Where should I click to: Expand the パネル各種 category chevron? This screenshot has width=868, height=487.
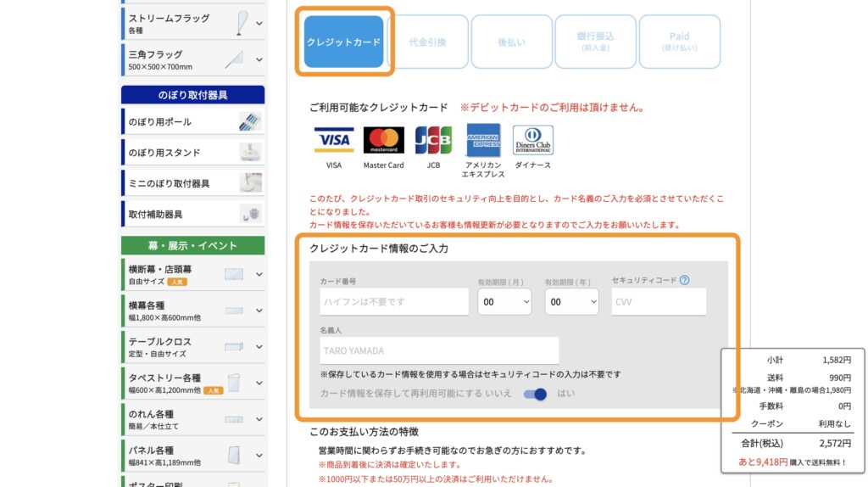[259, 456]
